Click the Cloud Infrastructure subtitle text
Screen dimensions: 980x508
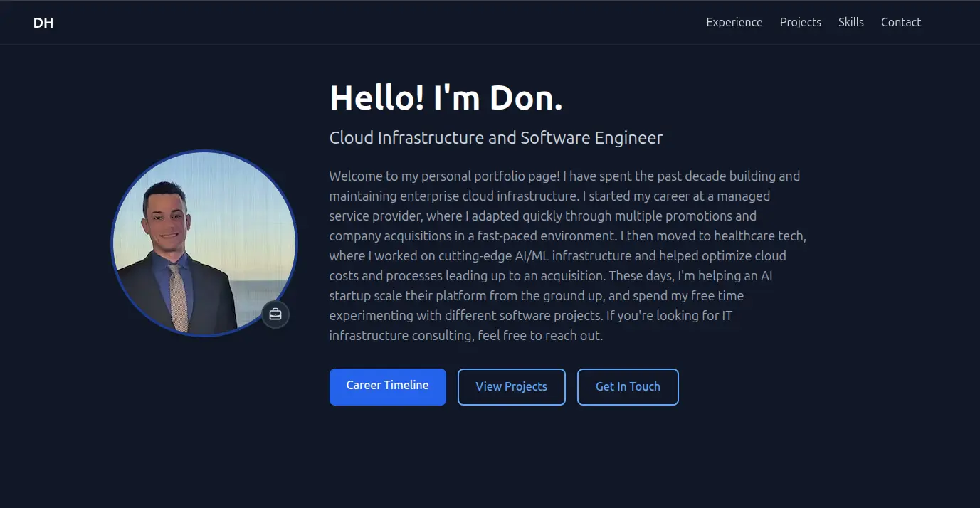tap(495, 137)
